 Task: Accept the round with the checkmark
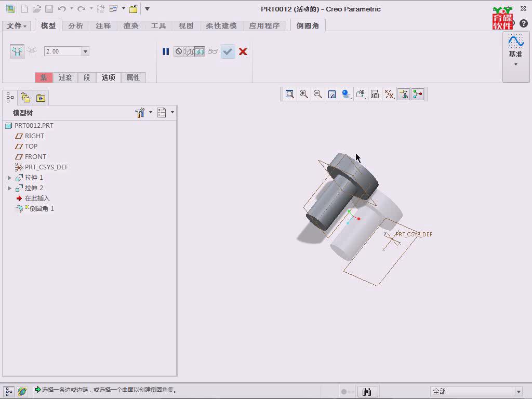pos(228,51)
